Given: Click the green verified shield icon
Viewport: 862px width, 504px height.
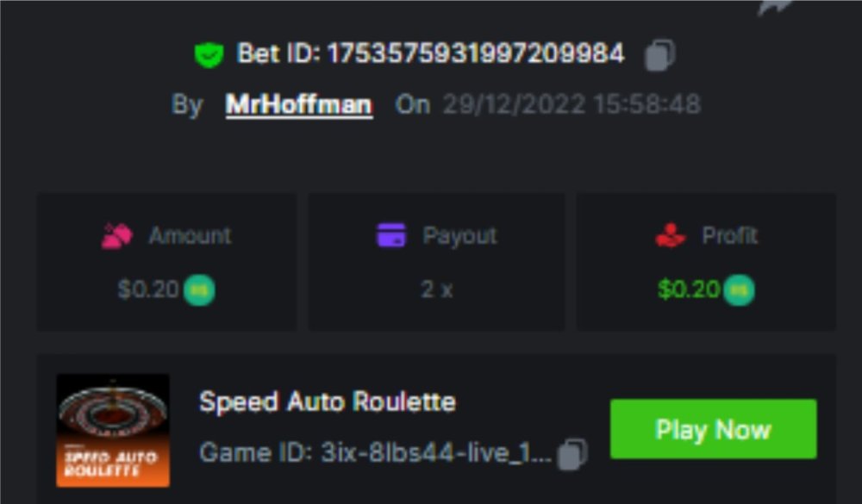Looking at the screenshot, I should (x=209, y=55).
